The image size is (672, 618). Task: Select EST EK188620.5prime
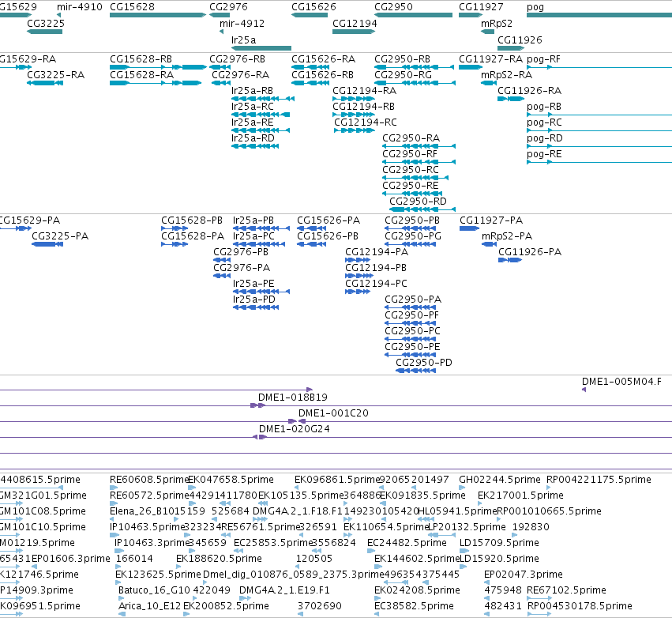[x=219, y=559]
